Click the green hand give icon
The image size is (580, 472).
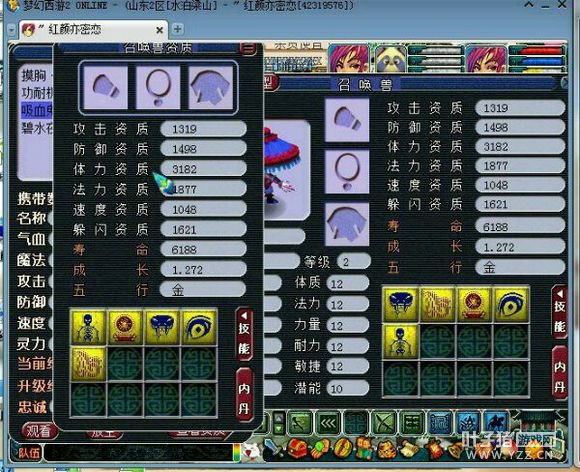pyautogui.click(x=320, y=449)
